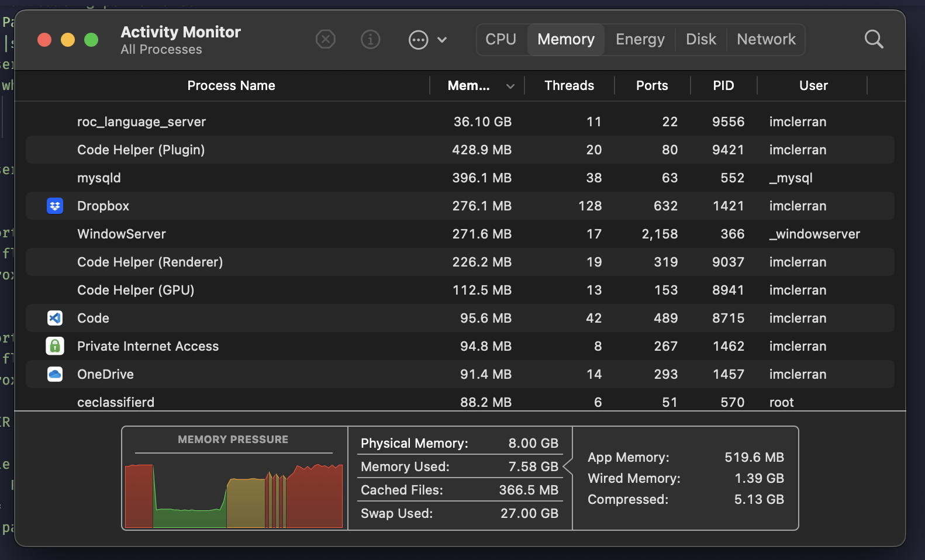Viewport: 925px width, 560px height.
Task: Open the process info (i) icon
Action: coord(370,40)
